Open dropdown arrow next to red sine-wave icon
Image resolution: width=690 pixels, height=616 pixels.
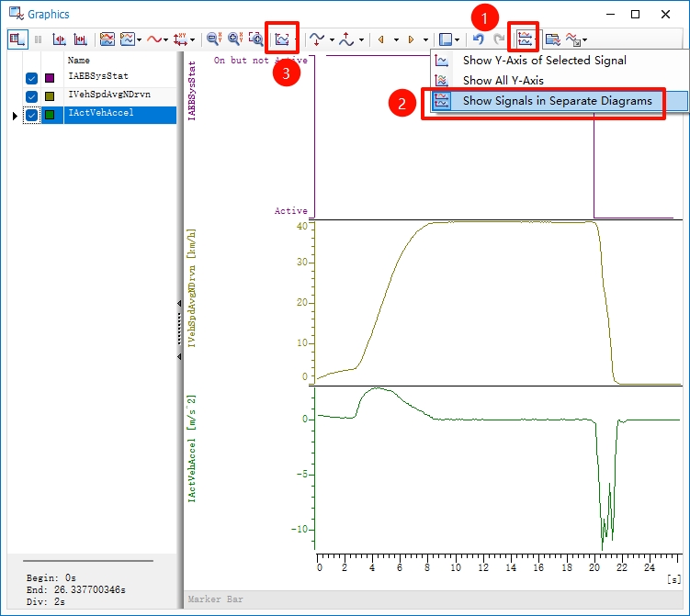165,40
